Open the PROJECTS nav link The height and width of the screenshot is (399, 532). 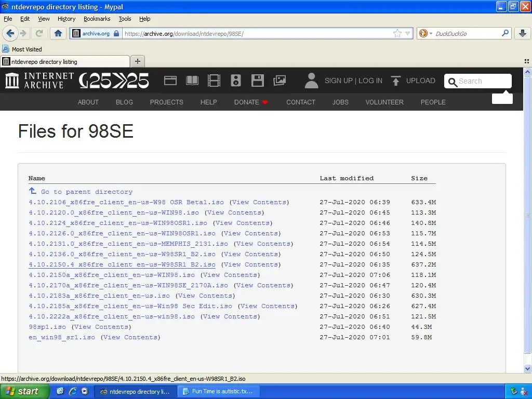(x=167, y=102)
